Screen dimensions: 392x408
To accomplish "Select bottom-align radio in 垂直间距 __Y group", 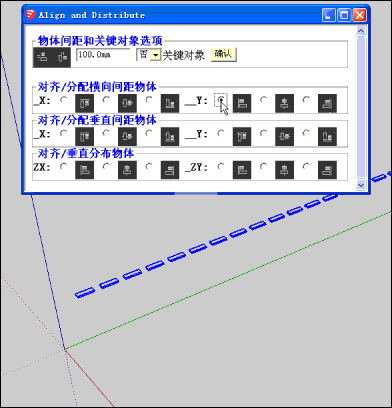I will [x=306, y=133].
